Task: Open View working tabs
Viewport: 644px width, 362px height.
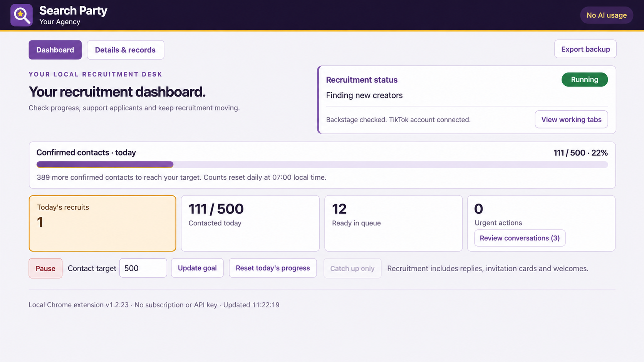Action: click(571, 119)
